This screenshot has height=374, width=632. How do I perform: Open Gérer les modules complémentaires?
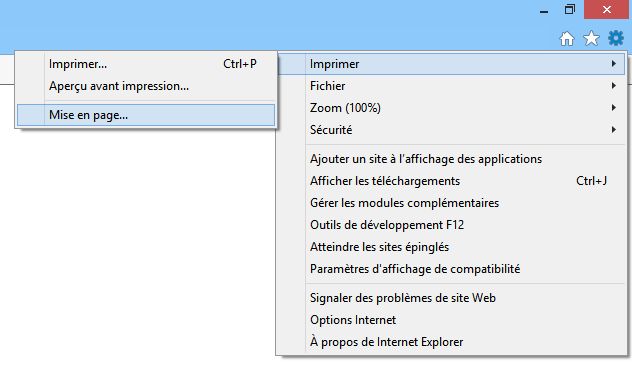tap(451, 203)
